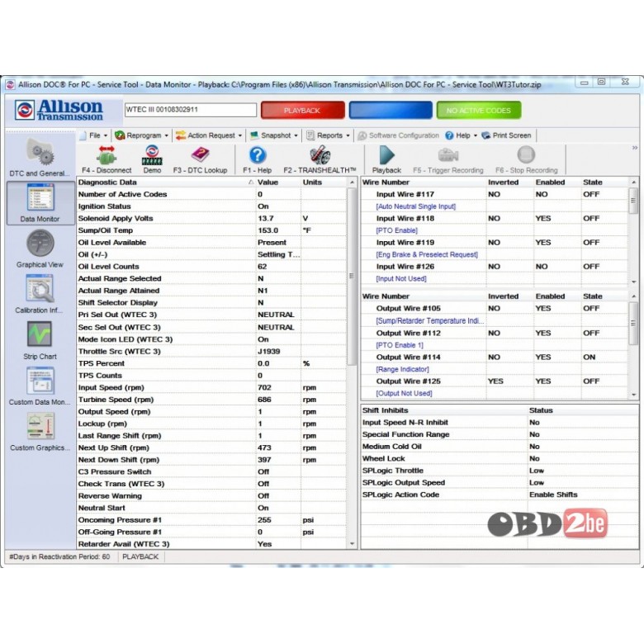The image size is (644, 644).
Task: Select the Input Wire #118 row
Action: tap(495, 219)
